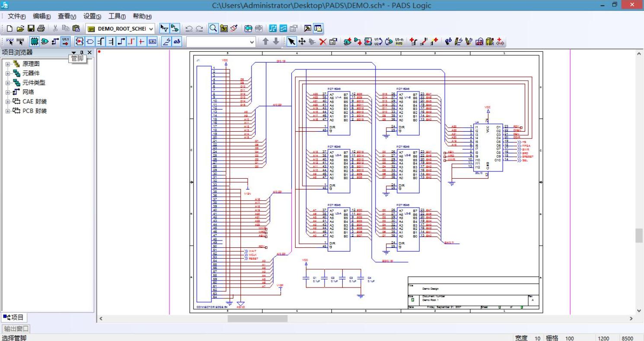
Task: Toggle the Text ab selection filter
Action: (177, 41)
